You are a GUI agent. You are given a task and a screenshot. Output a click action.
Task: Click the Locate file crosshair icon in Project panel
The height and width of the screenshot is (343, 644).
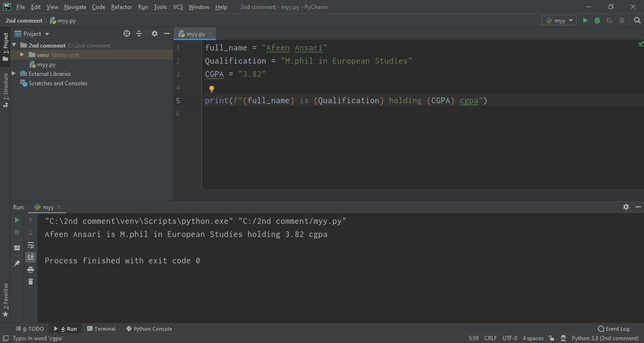click(x=126, y=33)
